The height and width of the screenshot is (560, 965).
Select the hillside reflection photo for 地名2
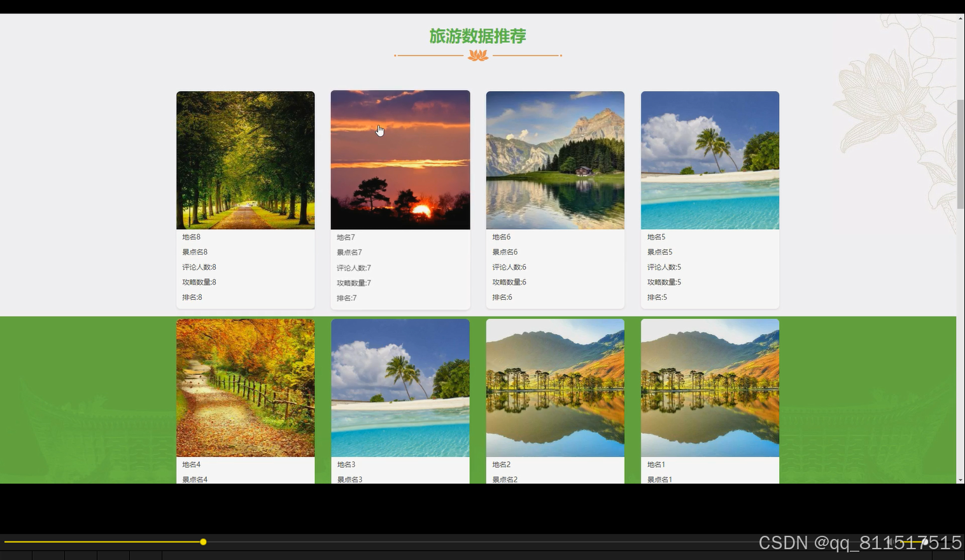coord(554,388)
